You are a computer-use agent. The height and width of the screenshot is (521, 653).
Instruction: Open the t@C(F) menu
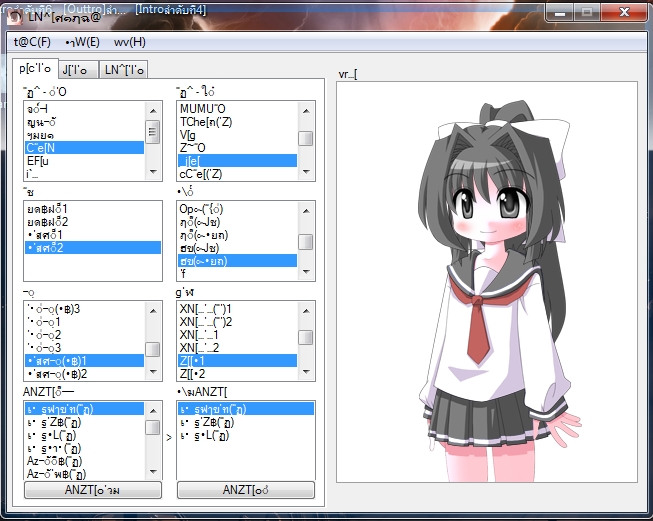[x=32, y=42]
